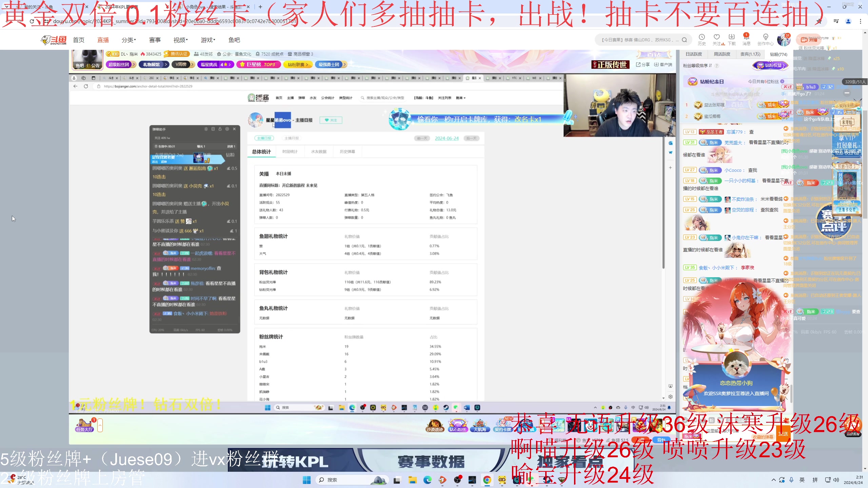Expand the 分类 dropdown in Douyu navigation
Image resolution: width=868 pixels, height=488 pixels.
click(x=129, y=40)
